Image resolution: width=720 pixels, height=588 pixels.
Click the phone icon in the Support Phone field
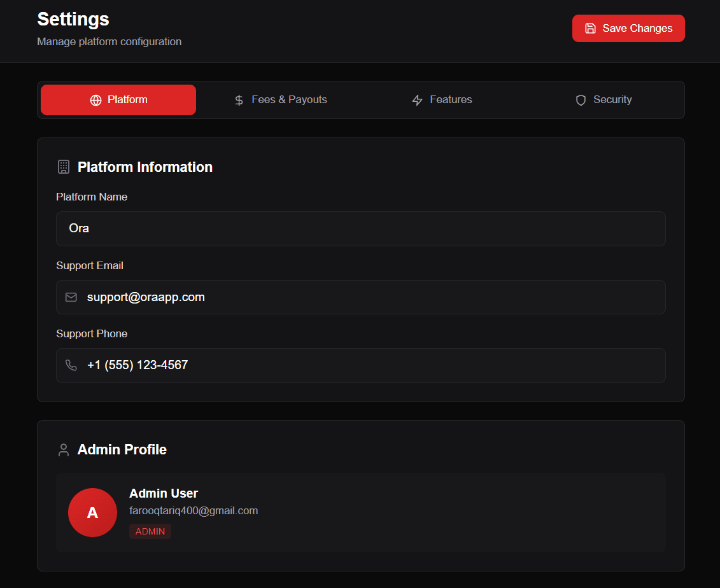click(71, 365)
